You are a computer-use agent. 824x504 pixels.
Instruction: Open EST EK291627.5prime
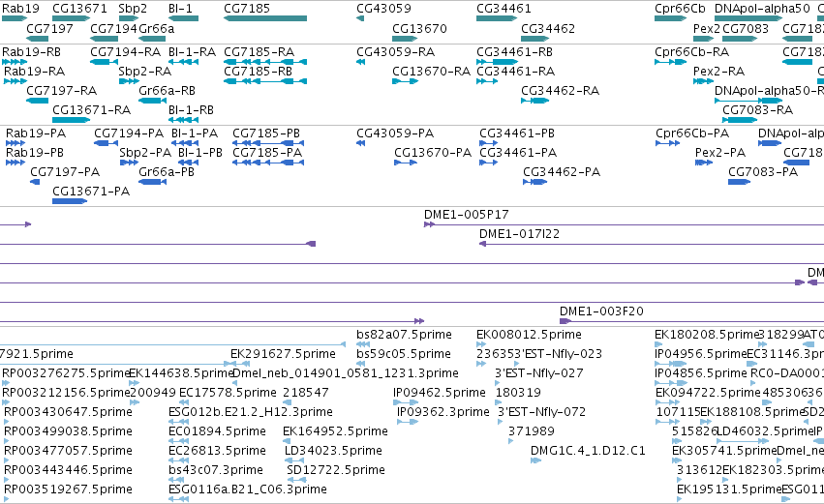pyautogui.click(x=283, y=354)
